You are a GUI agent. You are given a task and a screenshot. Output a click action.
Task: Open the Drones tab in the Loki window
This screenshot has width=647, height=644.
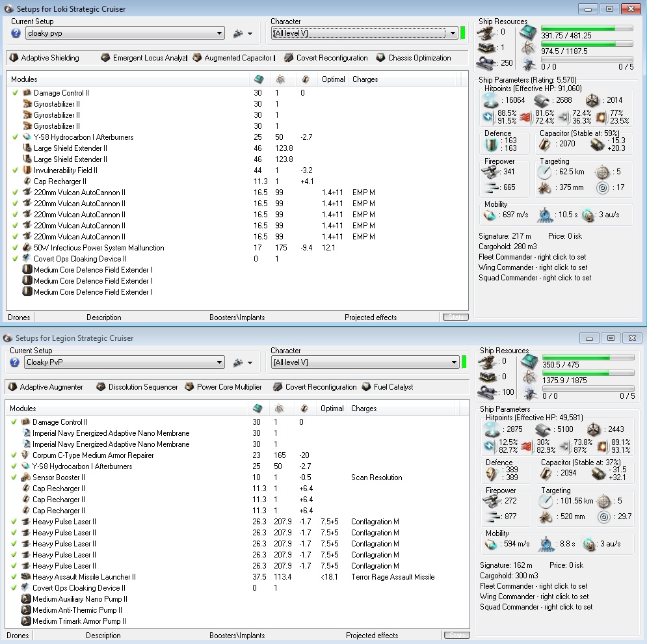coord(19,317)
